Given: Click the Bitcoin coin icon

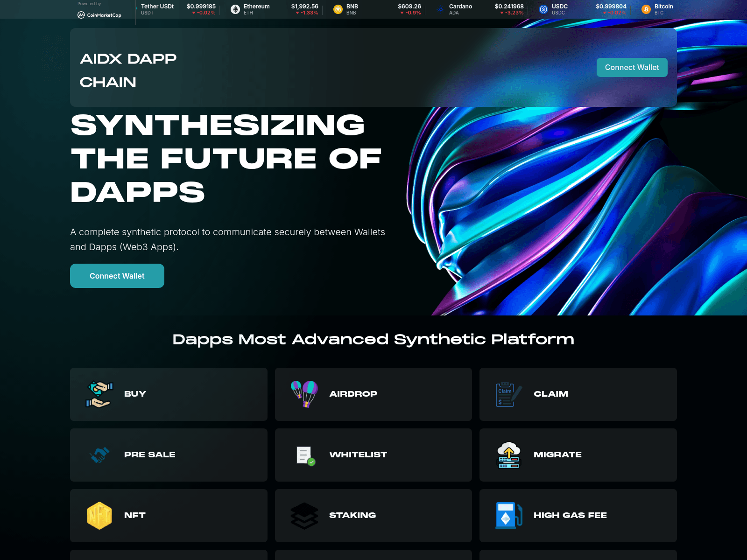Looking at the screenshot, I should [x=646, y=9].
